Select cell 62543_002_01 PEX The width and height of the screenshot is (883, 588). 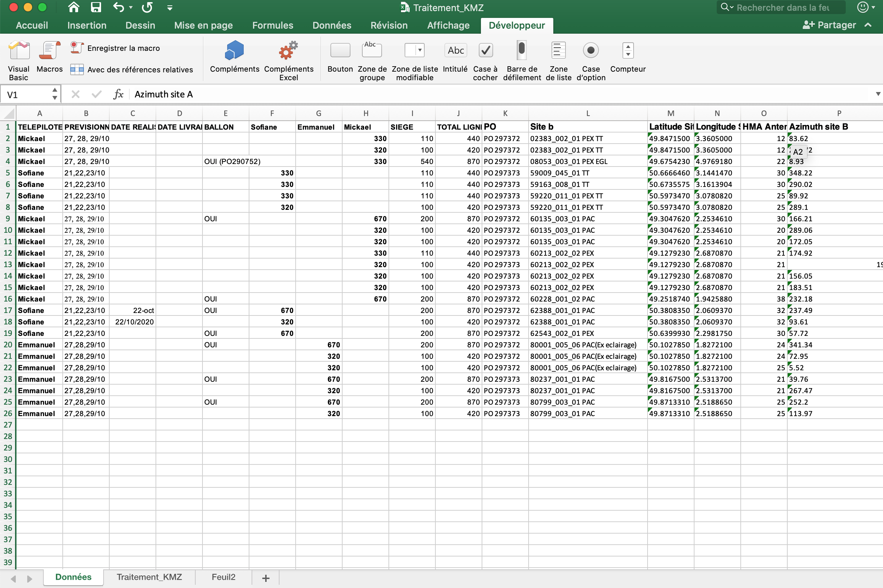pyautogui.click(x=588, y=333)
